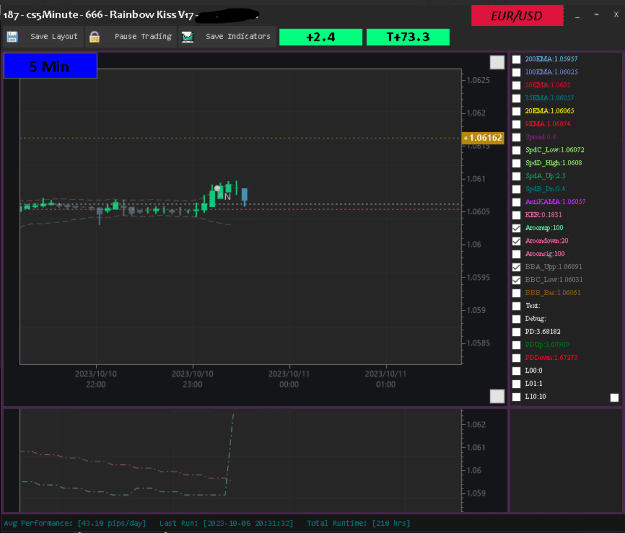This screenshot has width=625, height=533.
Task: Click the Avg Performance status text
Action: [75, 523]
